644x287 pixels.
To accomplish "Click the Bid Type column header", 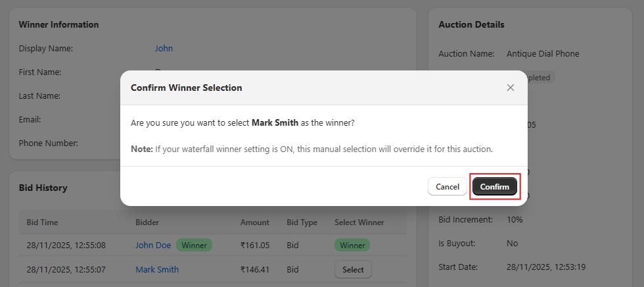I will (302, 222).
